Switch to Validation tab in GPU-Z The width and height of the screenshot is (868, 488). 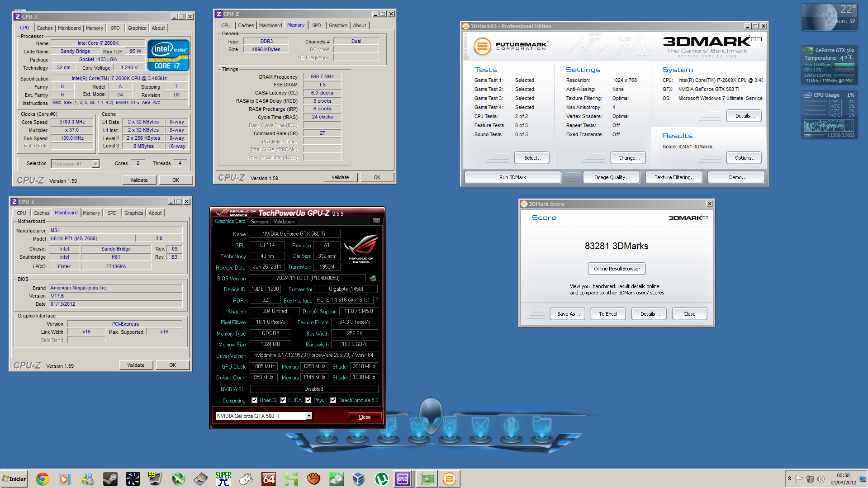pos(284,222)
